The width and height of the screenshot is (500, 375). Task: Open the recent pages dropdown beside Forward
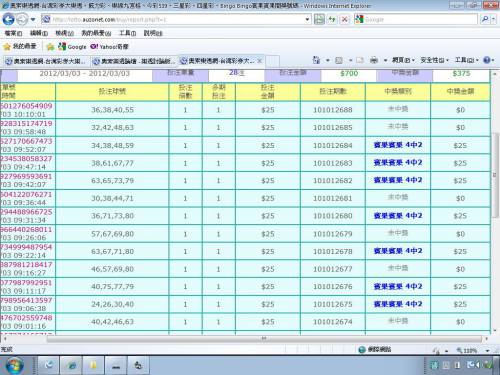coord(33,20)
